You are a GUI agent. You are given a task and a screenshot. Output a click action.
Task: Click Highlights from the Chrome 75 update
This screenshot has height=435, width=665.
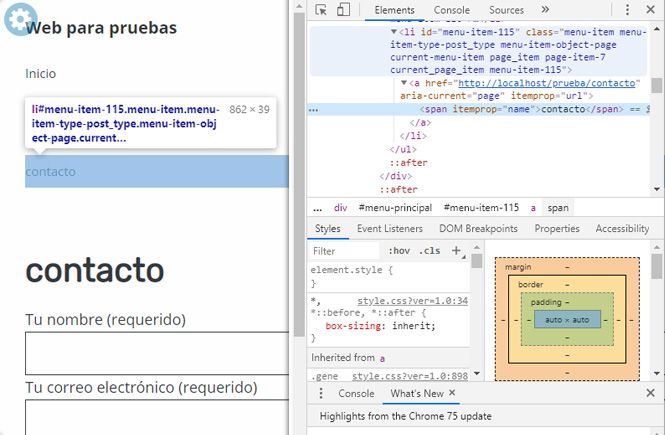point(405,416)
